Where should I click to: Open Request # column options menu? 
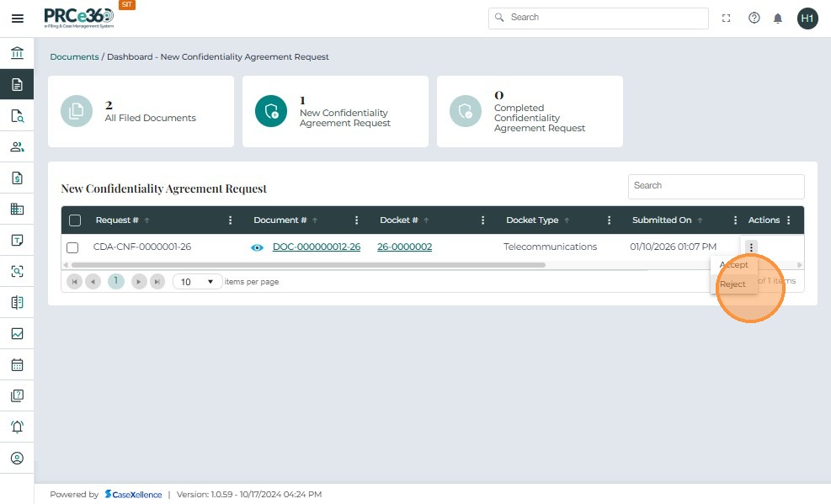pos(230,220)
